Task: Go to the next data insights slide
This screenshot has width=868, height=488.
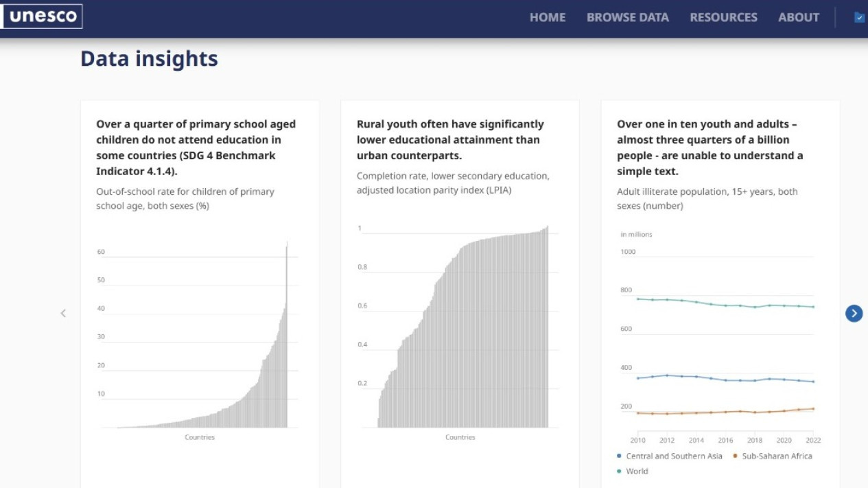Action: pyautogui.click(x=854, y=313)
